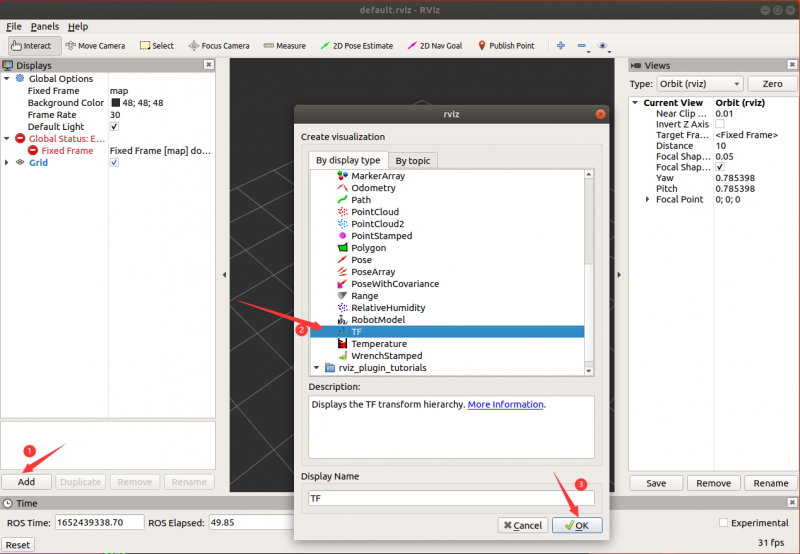The width and height of the screenshot is (800, 554).
Task: Collapse the Global Options tree node
Action: click(7, 79)
